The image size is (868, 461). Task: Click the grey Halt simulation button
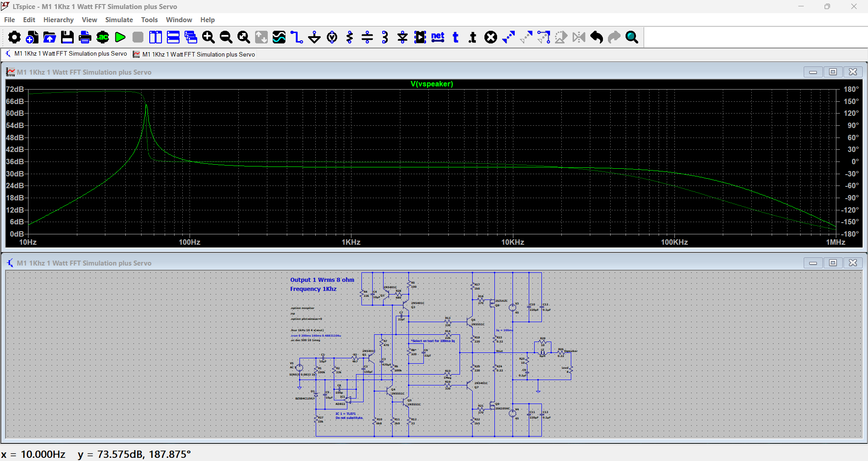pos(138,37)
